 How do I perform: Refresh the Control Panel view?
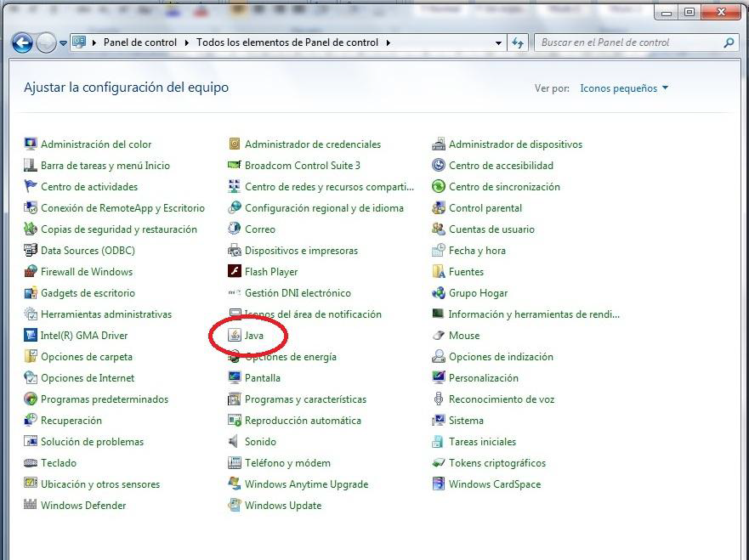tap(518, 42)
